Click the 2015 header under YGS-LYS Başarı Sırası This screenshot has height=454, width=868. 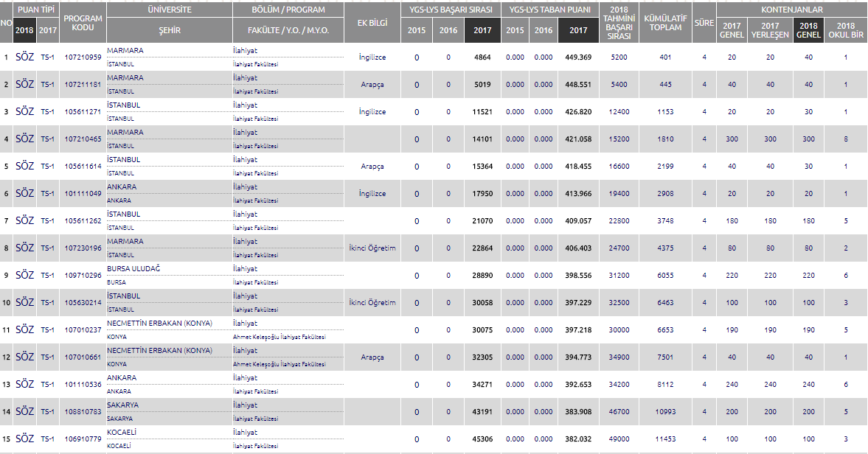click(x=417, y=30)
